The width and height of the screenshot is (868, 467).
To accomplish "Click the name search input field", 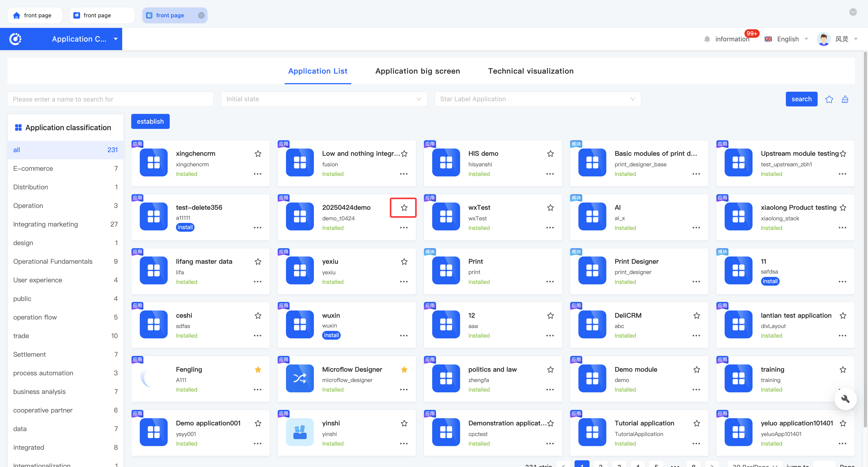I will click(110, 99).
